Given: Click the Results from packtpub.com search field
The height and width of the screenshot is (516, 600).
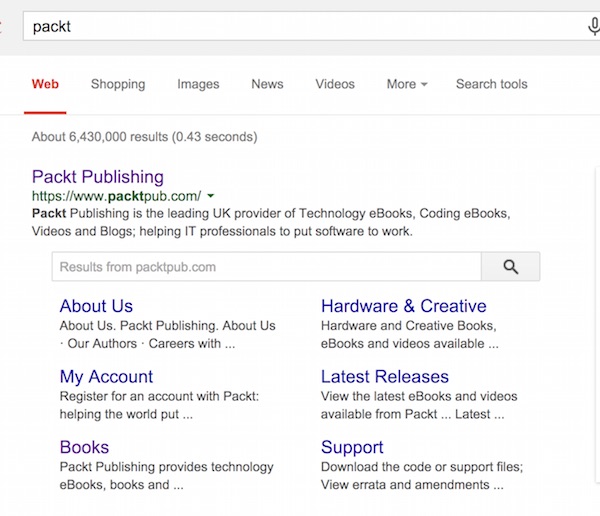Looking at the screenshot, I should coord(266,266).
